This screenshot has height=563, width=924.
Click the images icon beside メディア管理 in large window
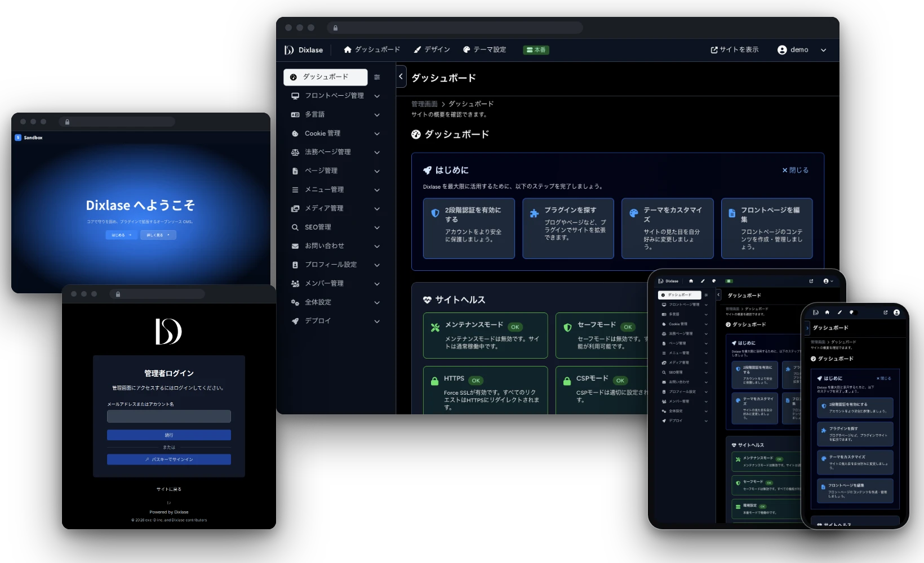click(295, 208)
